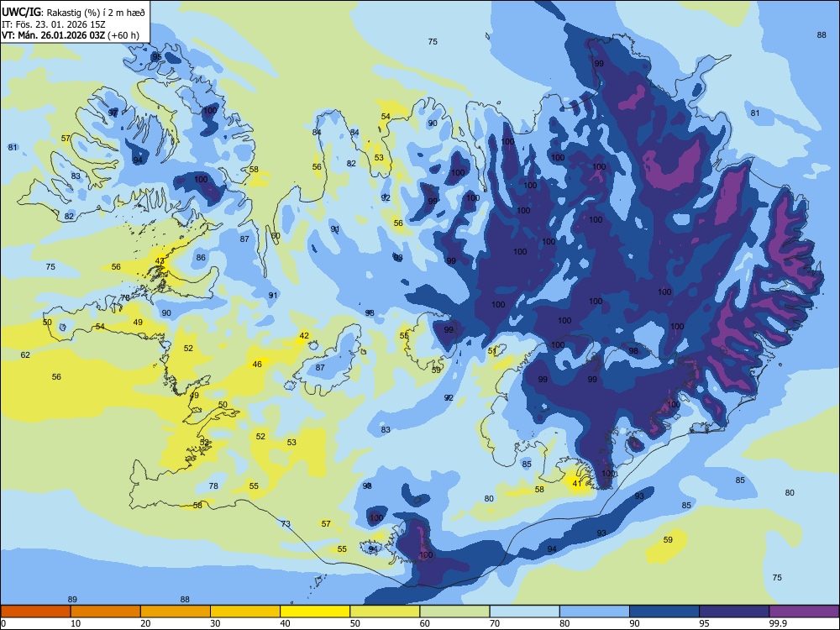Click the humidity value '73' on the map
Image resolution: width=840 pixels, height=630 pixels.
(x=286, y=524)
